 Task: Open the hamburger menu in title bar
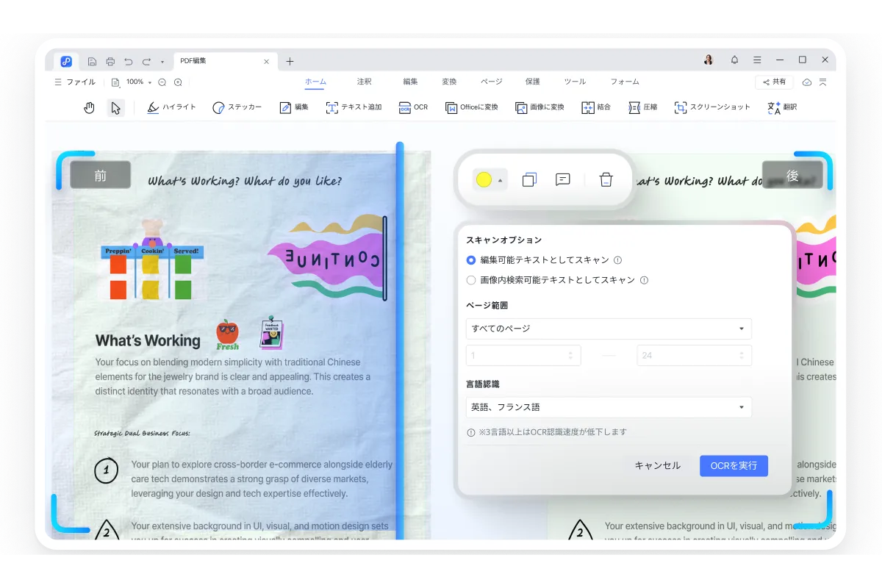point(757,60)
